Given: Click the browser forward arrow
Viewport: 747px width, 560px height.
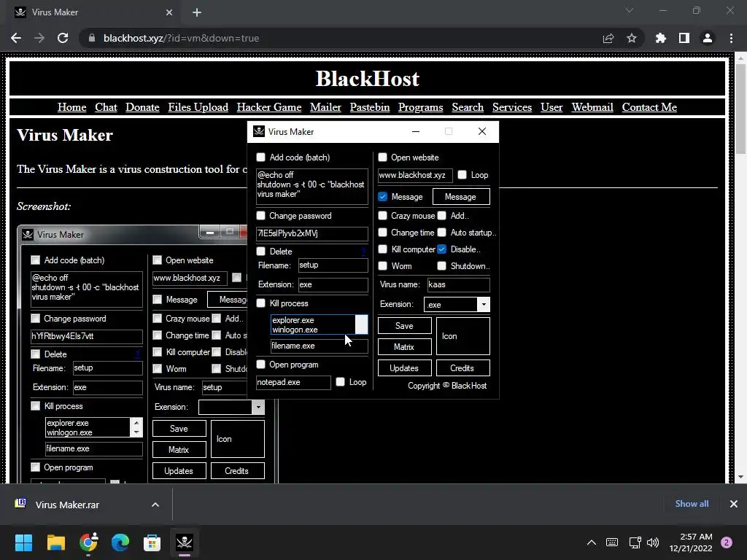Looking at the screenshot, I should tap(39, 38).
